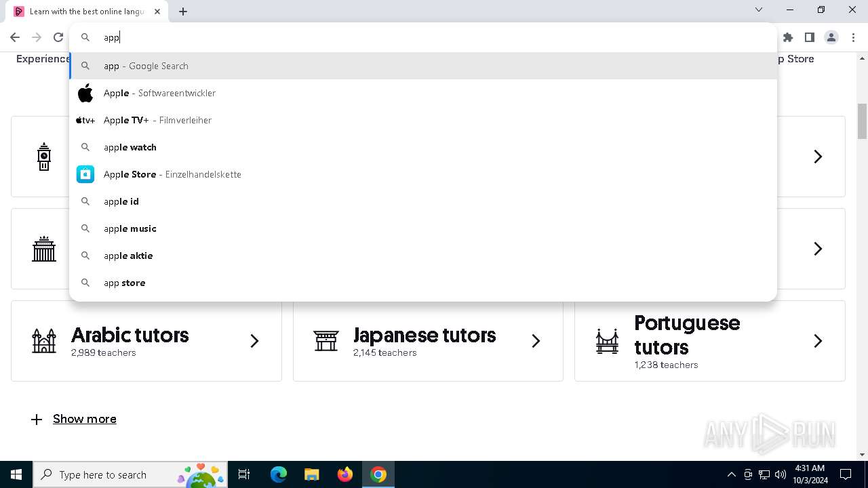The height and width of the screenshot is (488, 868).
Task: Click magnifier icon next to 'app store'
Action: (x=85, y=283)
